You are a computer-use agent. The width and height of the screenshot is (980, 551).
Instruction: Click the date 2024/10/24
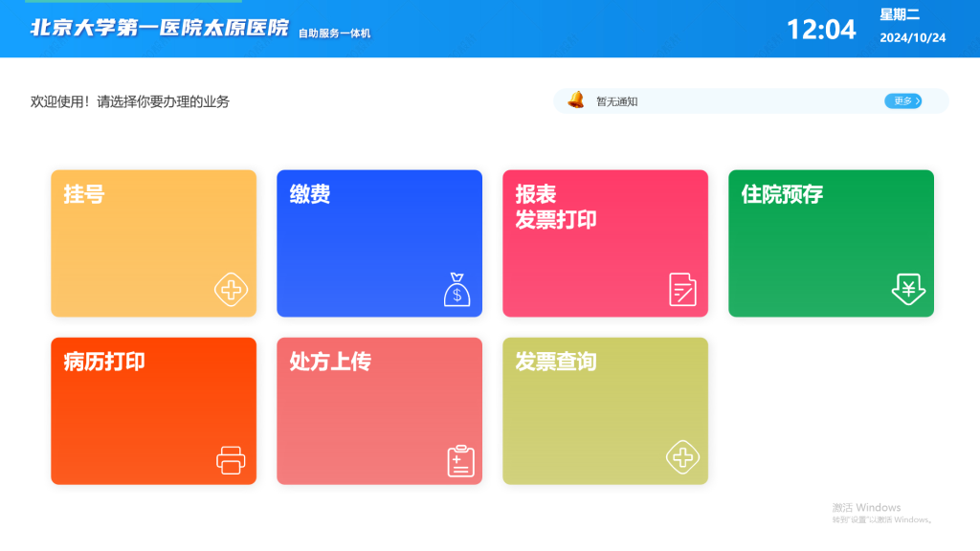click(x=912, y=37)
